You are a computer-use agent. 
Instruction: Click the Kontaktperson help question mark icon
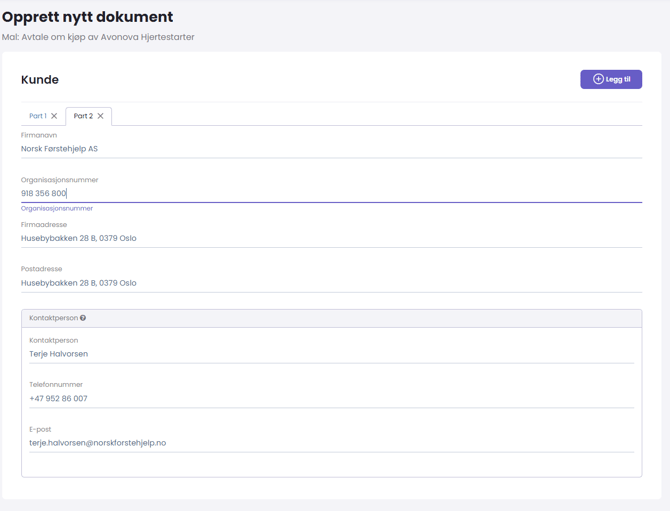(83, 318)
